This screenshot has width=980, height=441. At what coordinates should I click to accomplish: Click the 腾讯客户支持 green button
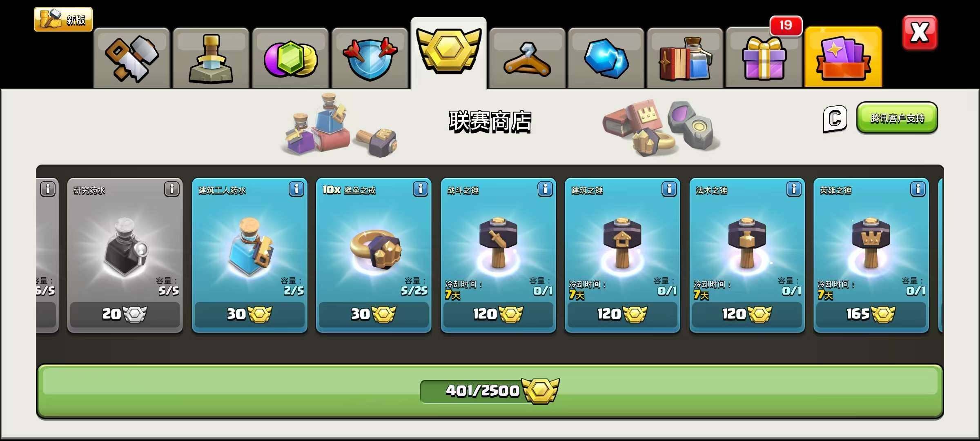click(897, 118)
